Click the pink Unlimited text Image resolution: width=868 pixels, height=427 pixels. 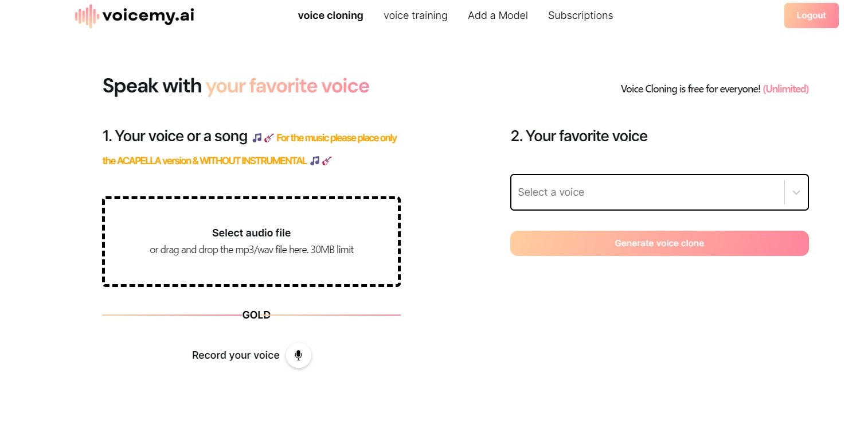pos(785,89)
